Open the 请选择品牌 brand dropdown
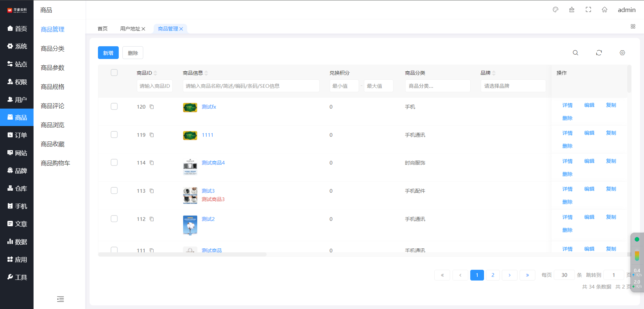644x309 pixels. coord(513,86)
